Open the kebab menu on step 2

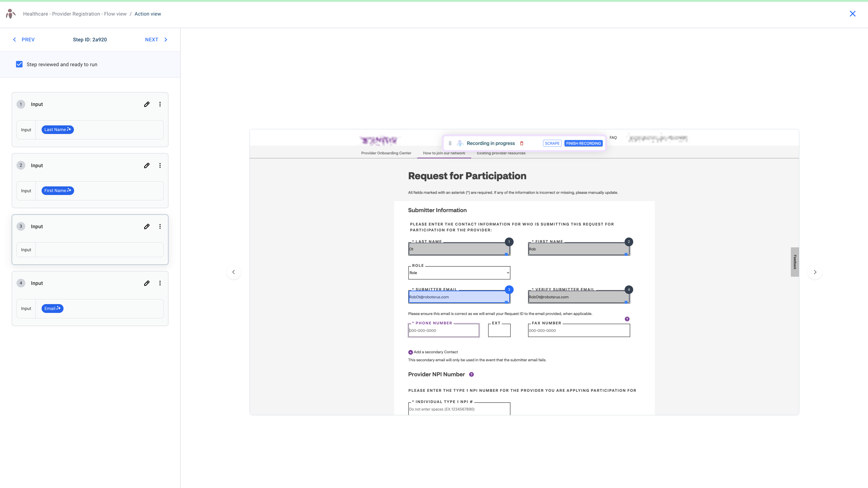coord(160,165)
